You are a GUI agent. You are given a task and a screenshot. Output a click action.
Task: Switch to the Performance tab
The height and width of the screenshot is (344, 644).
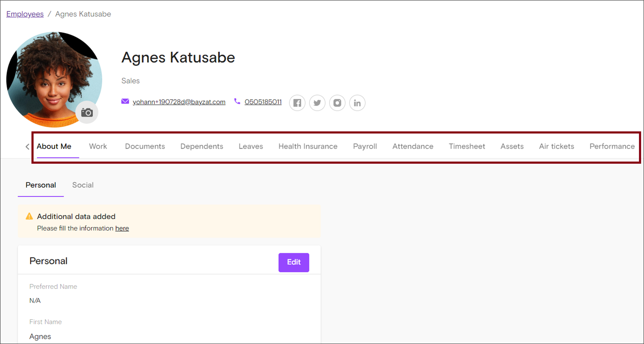click(612, 146)
